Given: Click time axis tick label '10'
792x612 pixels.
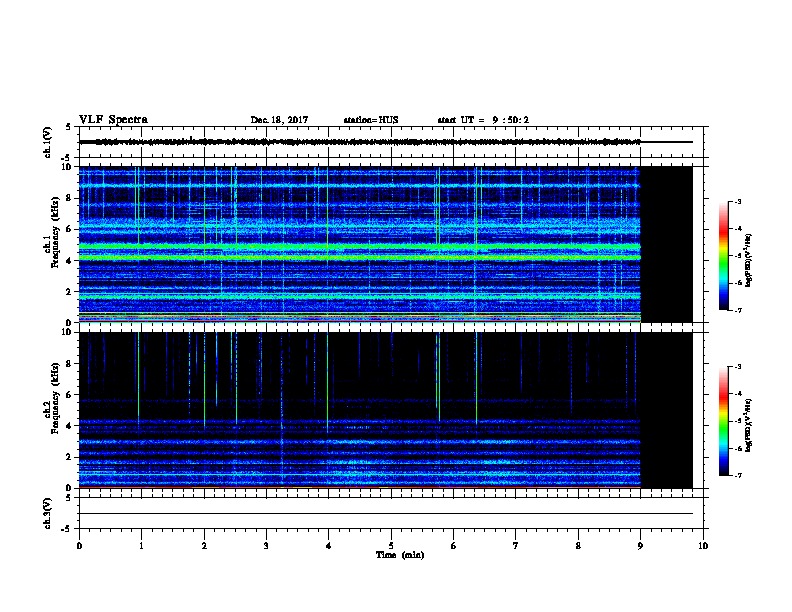Looking at the screenshot, I should click(703, 545).
